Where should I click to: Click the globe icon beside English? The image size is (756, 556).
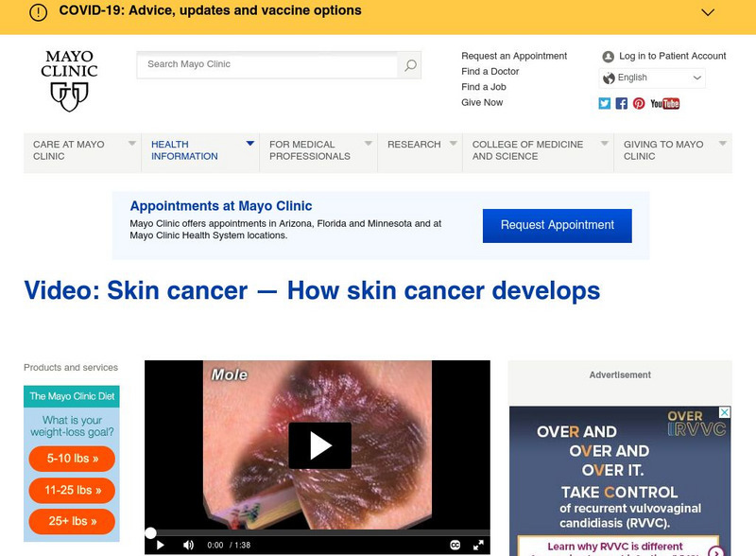click(x=608, y=78)
